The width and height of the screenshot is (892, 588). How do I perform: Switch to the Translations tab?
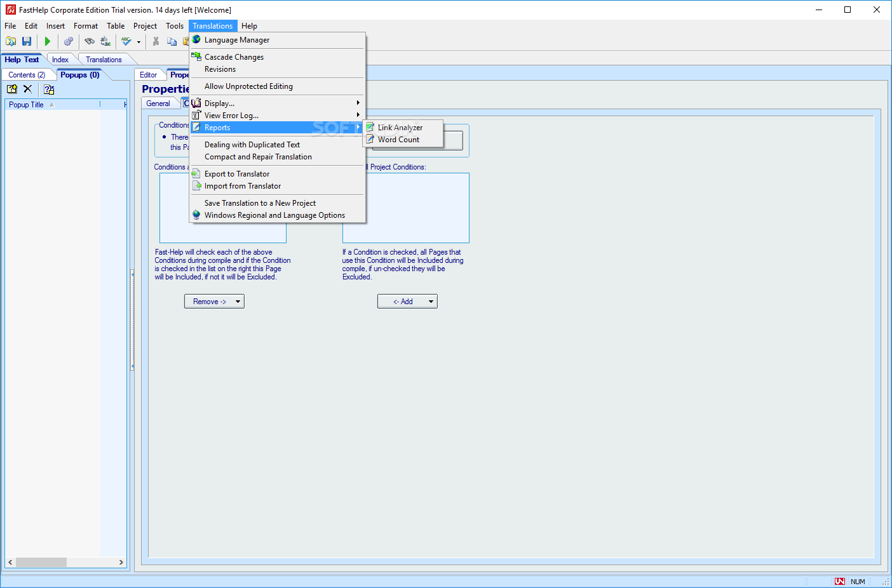(104, 60)
